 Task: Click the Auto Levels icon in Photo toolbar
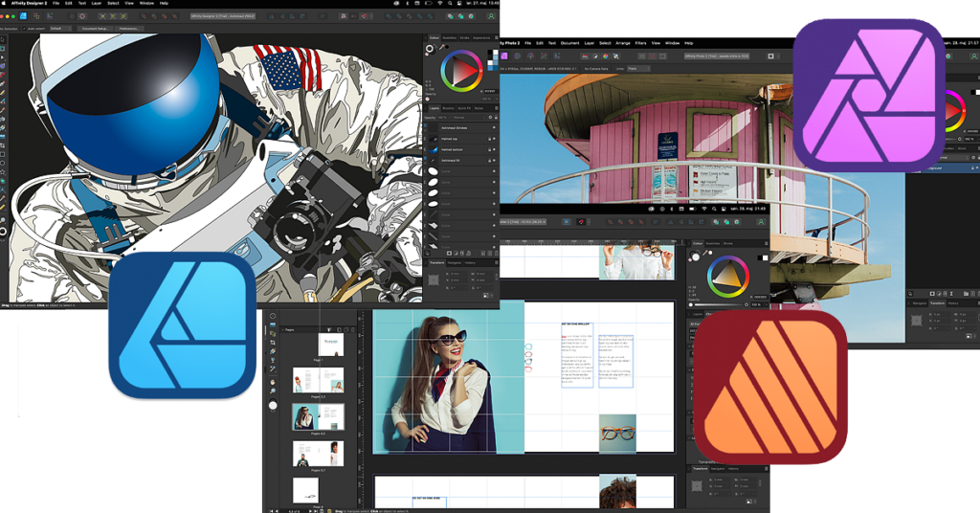[585, 56]
